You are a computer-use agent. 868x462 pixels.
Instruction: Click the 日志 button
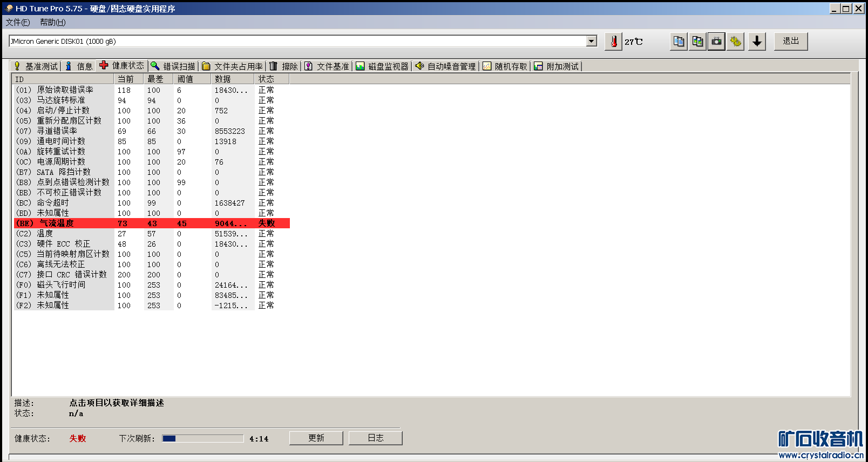point(376,438)
